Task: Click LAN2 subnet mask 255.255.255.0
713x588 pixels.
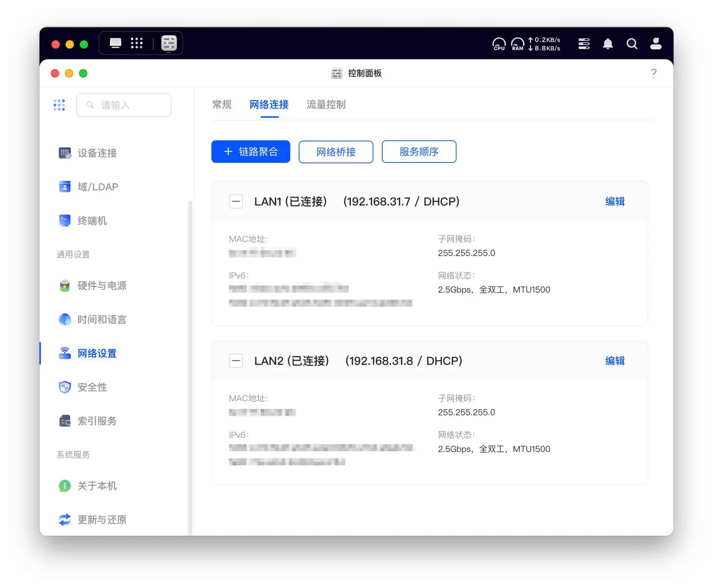Action: coord(466,413)
